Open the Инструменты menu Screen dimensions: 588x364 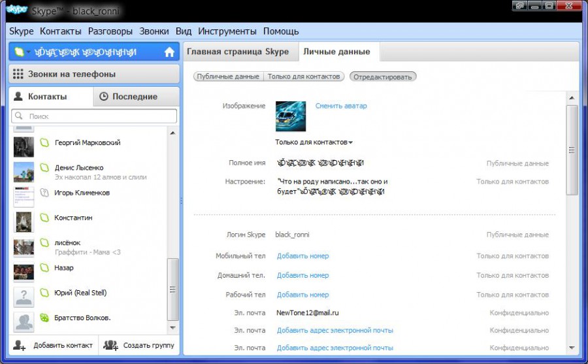pos(227,31)
